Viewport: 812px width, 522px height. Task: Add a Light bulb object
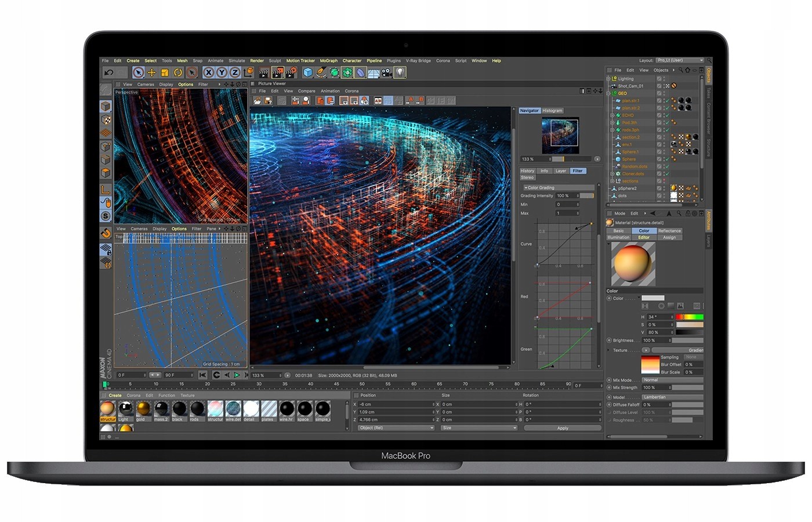(x=400, y=72)
